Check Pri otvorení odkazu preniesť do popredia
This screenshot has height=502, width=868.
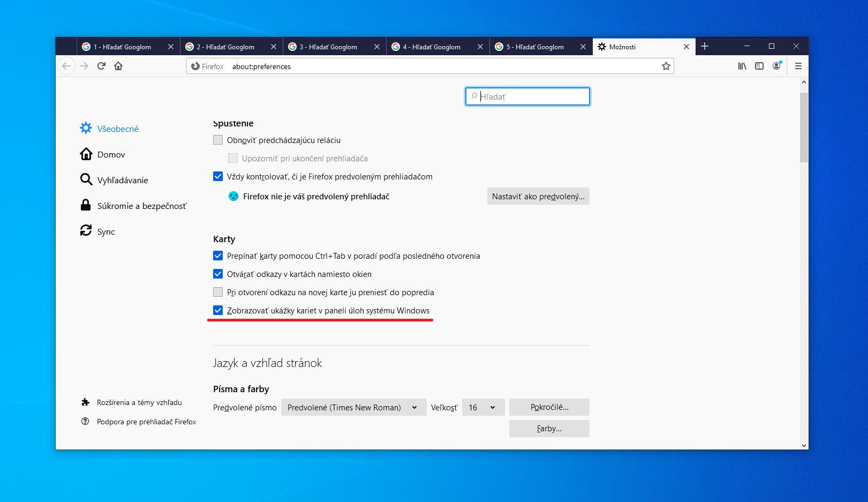point(218,292)
